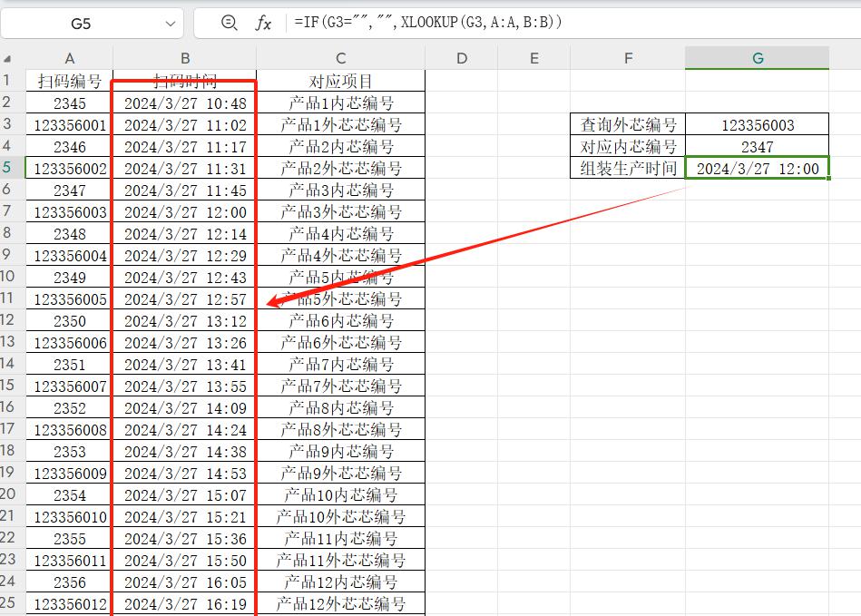Click cell 产品3内芯编号
861x616 pixels.
pos(340,190)
